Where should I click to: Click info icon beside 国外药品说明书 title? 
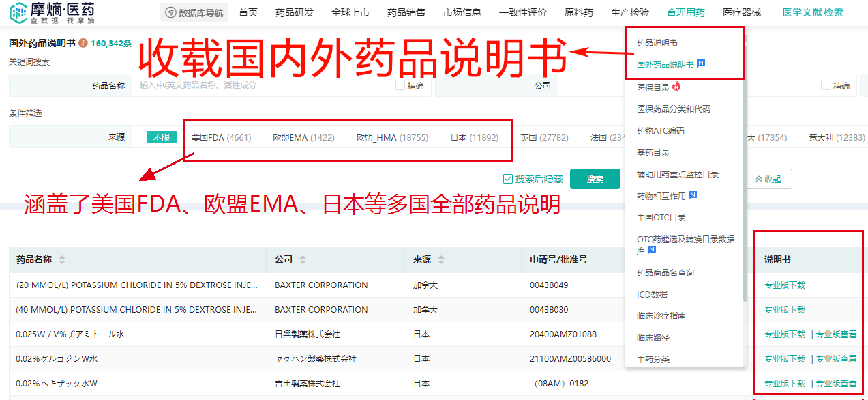coord(83,43)
